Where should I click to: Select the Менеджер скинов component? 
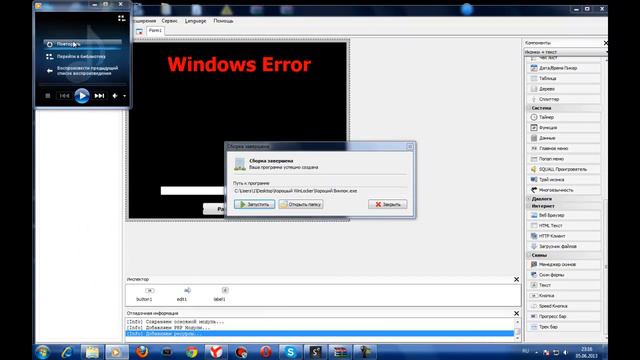point(564,264)
